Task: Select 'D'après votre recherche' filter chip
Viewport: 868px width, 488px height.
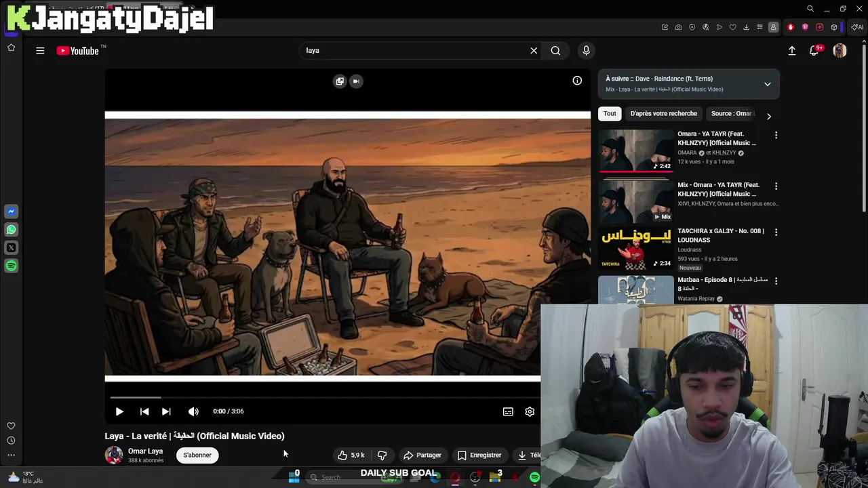Action: click(663, 114)
